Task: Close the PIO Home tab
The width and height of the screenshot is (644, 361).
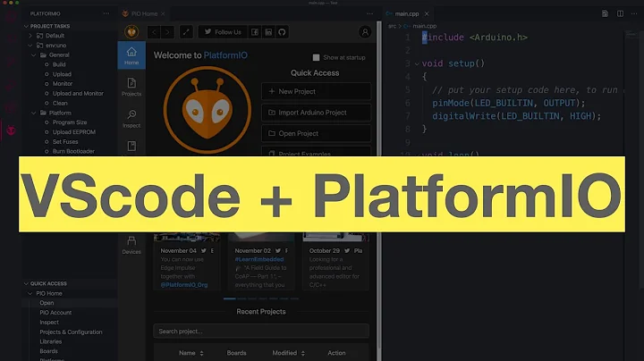Action: 163,13
